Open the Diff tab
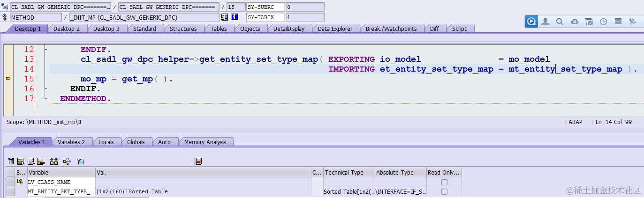The height and width of the screenshot is (198, 644). [x=434, y=29]
